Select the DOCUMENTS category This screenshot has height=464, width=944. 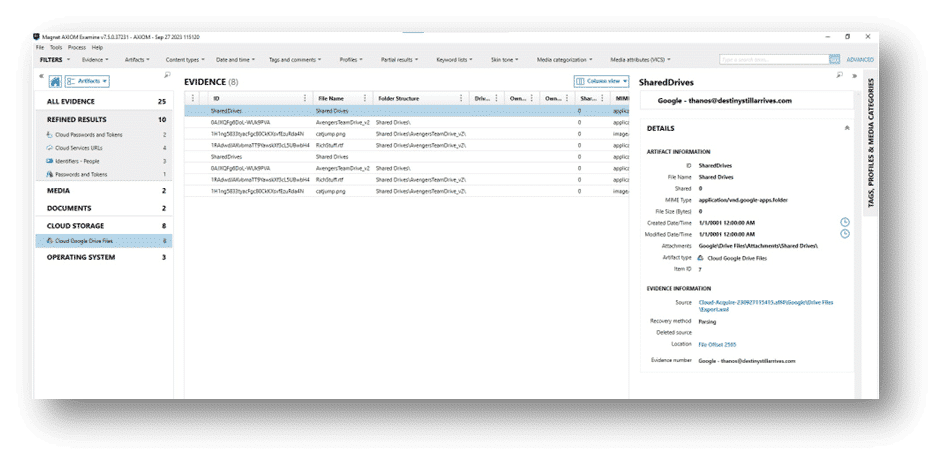(x=104, y=208)
